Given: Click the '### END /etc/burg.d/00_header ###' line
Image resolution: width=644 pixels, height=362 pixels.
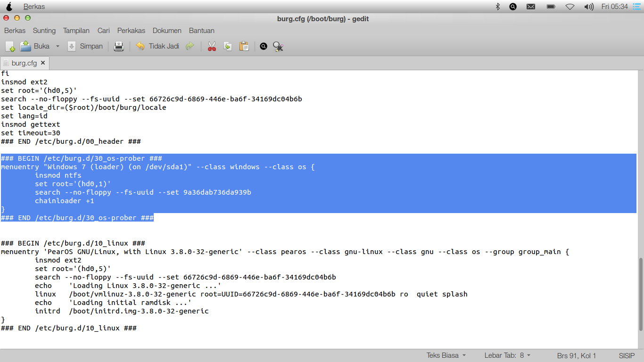Looking at the screenshot, I should 71,141.
